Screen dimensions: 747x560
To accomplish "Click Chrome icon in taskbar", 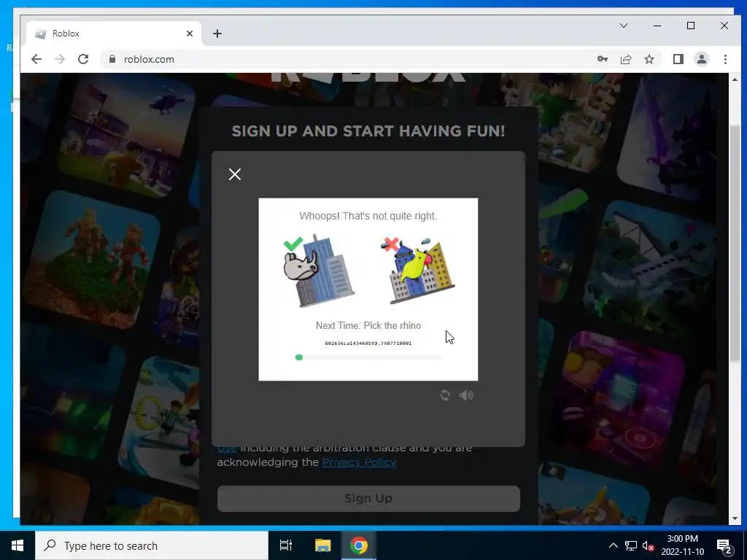I will pyautogui.click(x=359, y=545).
